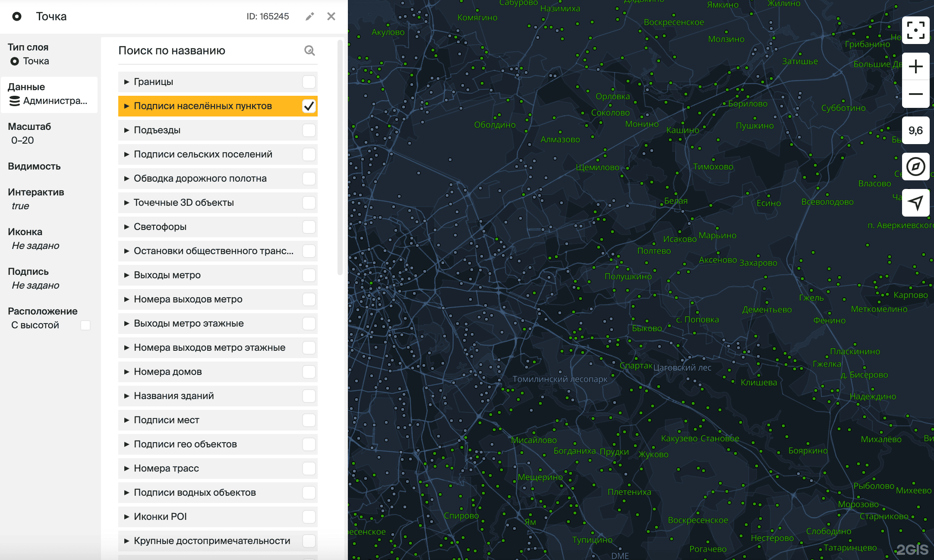Image resolution: width=934 pixels, height=560 pixels.
Task: Expand the Светофоры tree arrow
Action: [x=126, y=227]
